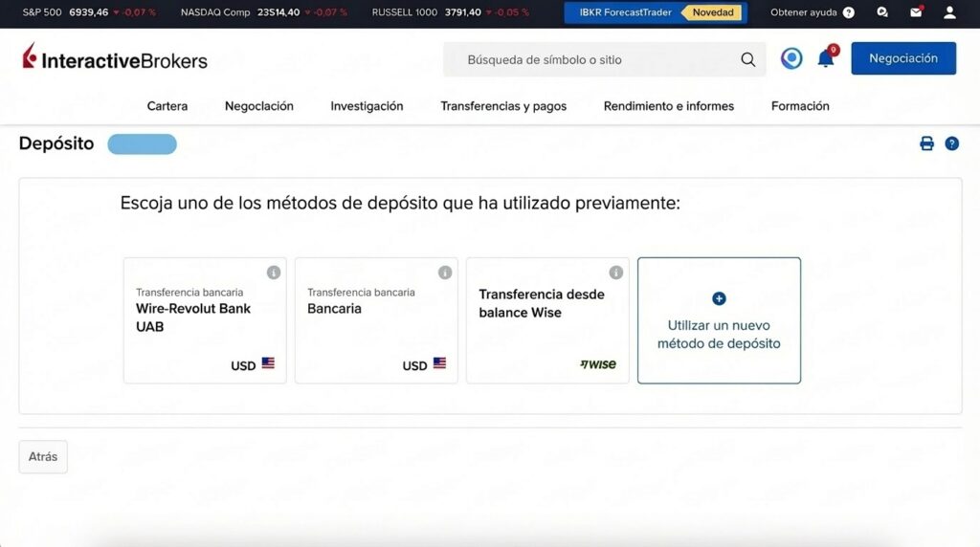Click the Wise logo on the card
Screen dimensions: 980x547
598,364
